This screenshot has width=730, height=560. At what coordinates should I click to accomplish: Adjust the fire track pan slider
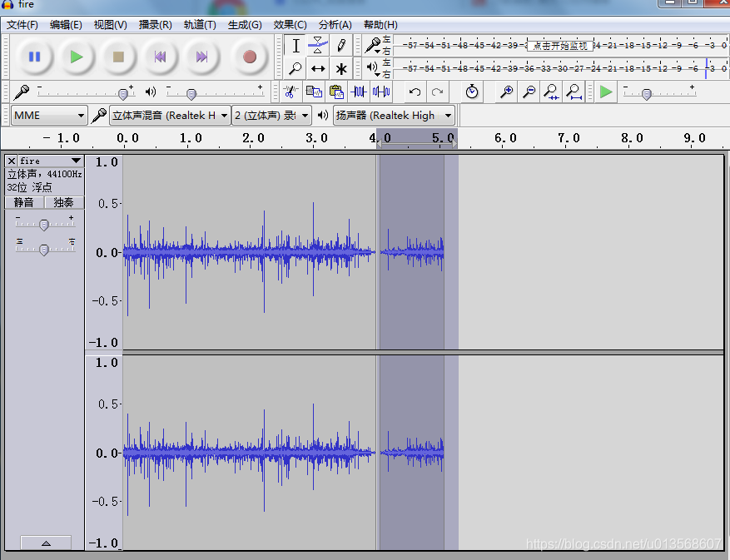coord(45,249)
